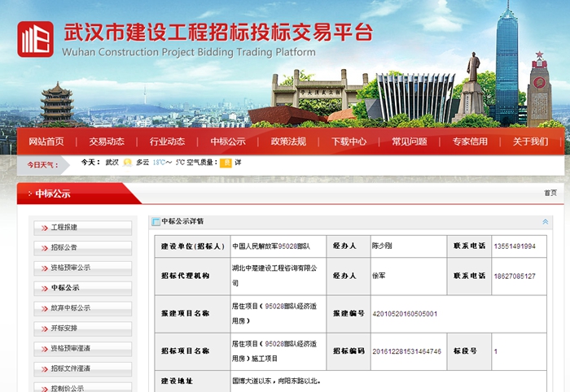The width and height of the screenshot is (570, 392).
Task: Open 关于我们 in the navigation bar
Action: [530, 142]
